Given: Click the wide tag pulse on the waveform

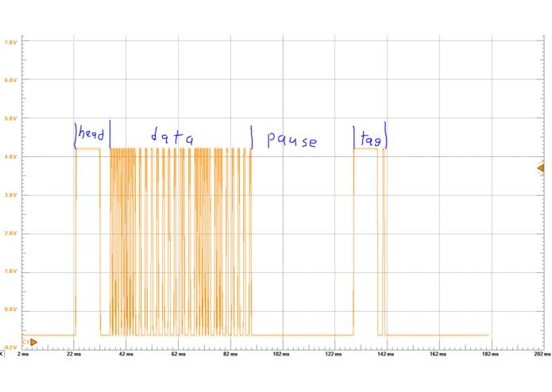Looking at the screenshot, I should [366, 242].
